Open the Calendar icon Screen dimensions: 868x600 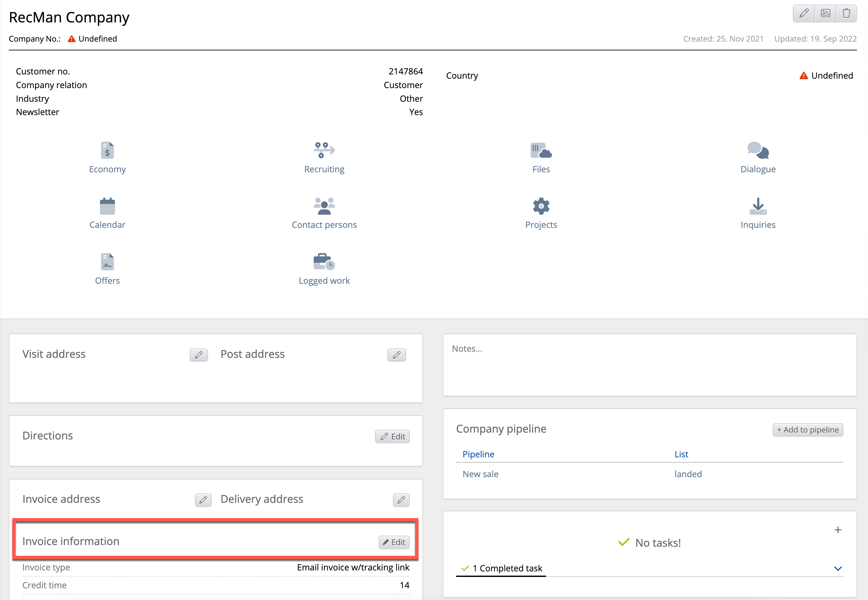pyautogui.click(x=107, y=206)
